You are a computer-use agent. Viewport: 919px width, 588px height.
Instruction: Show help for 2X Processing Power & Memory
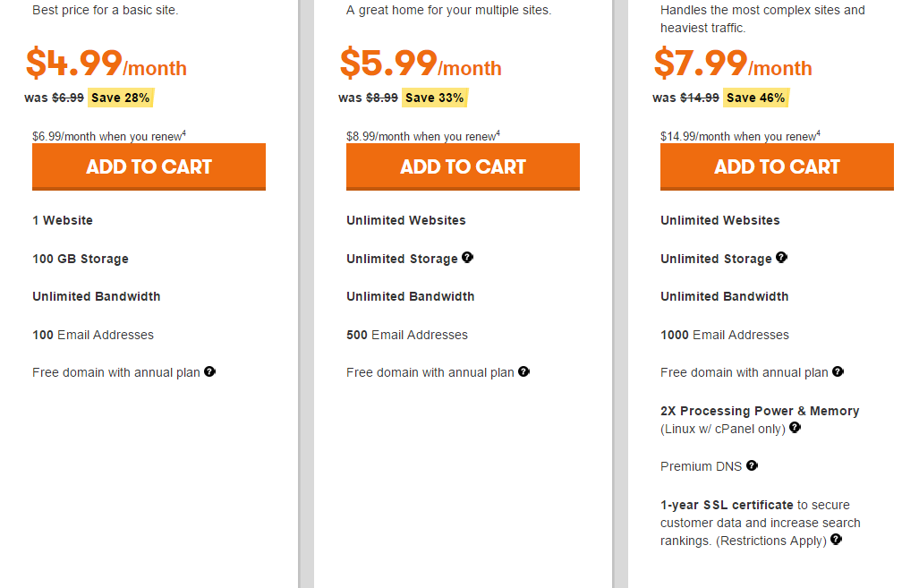tap(795, 428)
